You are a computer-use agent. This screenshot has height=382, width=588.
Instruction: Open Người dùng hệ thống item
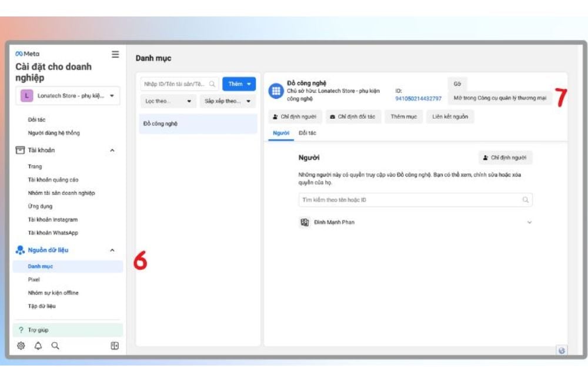coord(54,133)
